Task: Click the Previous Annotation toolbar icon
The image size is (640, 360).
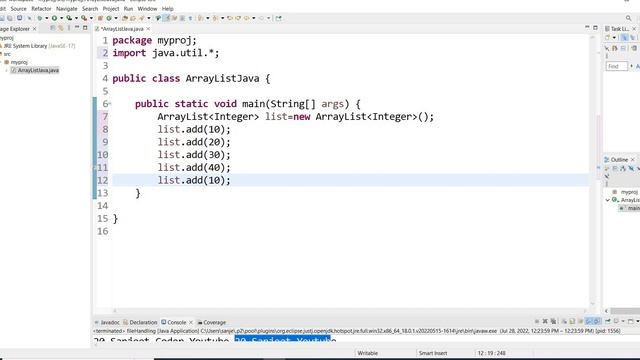Action: point(216,18)
